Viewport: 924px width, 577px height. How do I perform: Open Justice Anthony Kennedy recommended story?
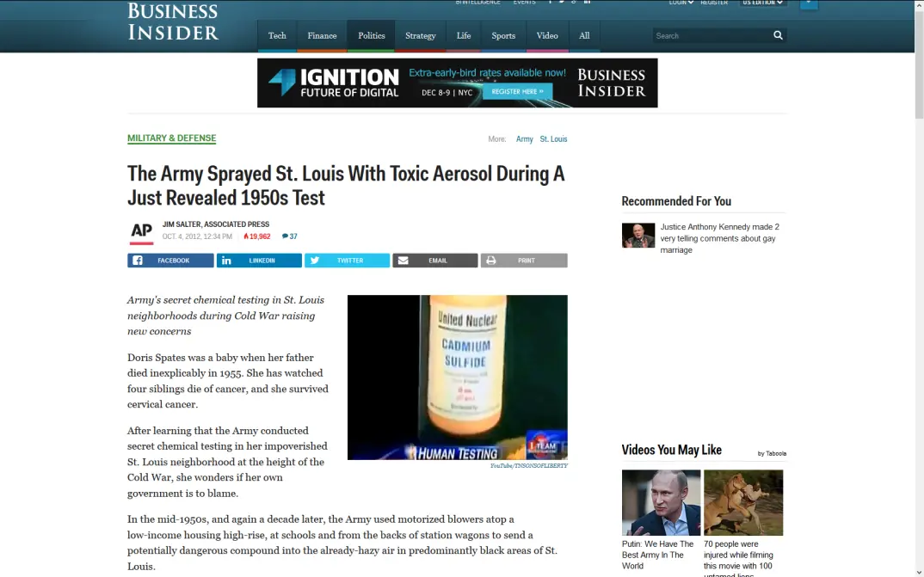coord(719,238)
